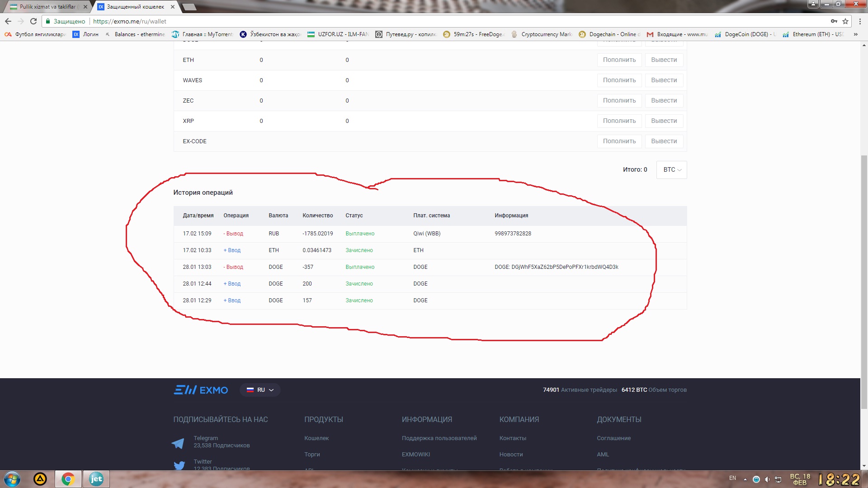Show more bookmarks overflow chevron

855,34
